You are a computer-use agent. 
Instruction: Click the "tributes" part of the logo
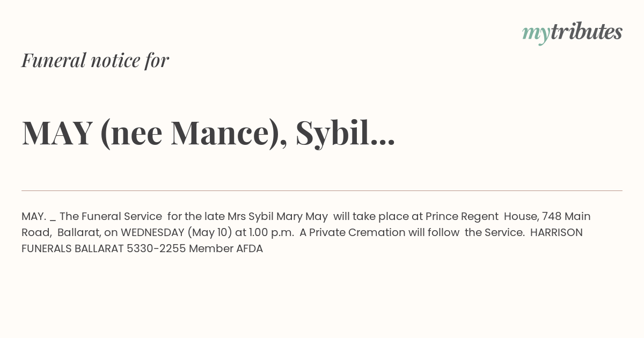(x=587, y=32)
